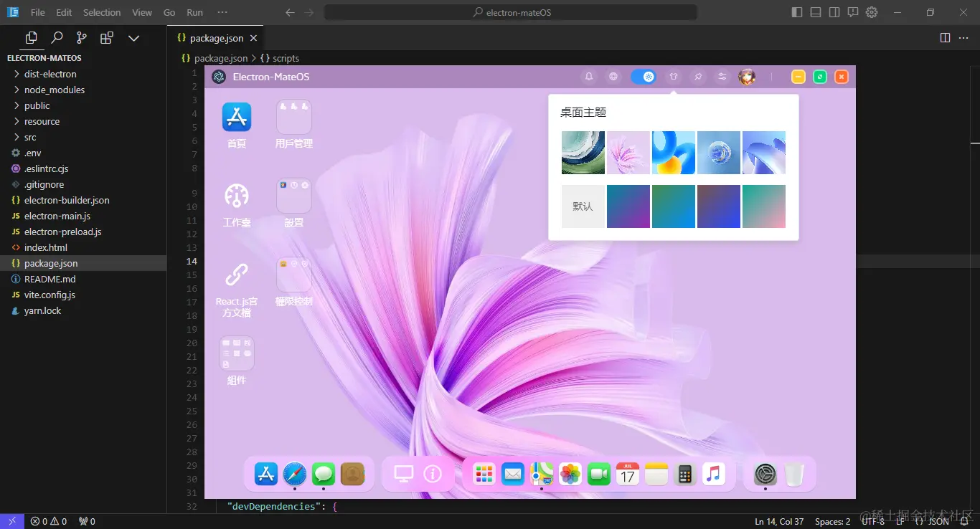Open Calendar showing JUL 17 in the dock
980x529 pixels.
[627, 473]
